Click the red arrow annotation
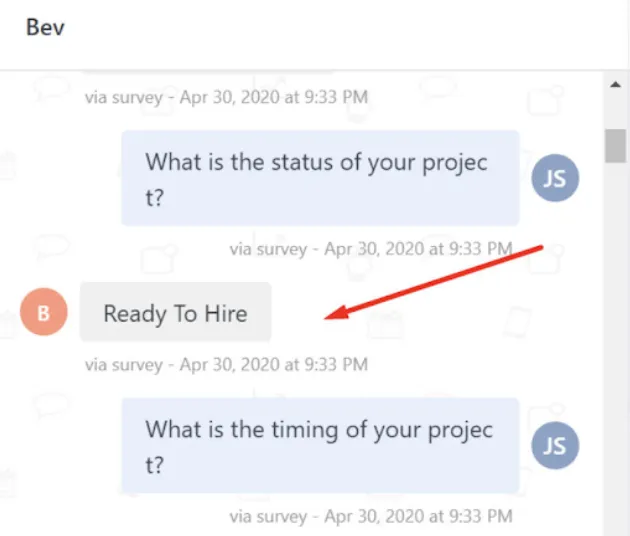Viewport: 630px width, 536px height. [436, 282]
